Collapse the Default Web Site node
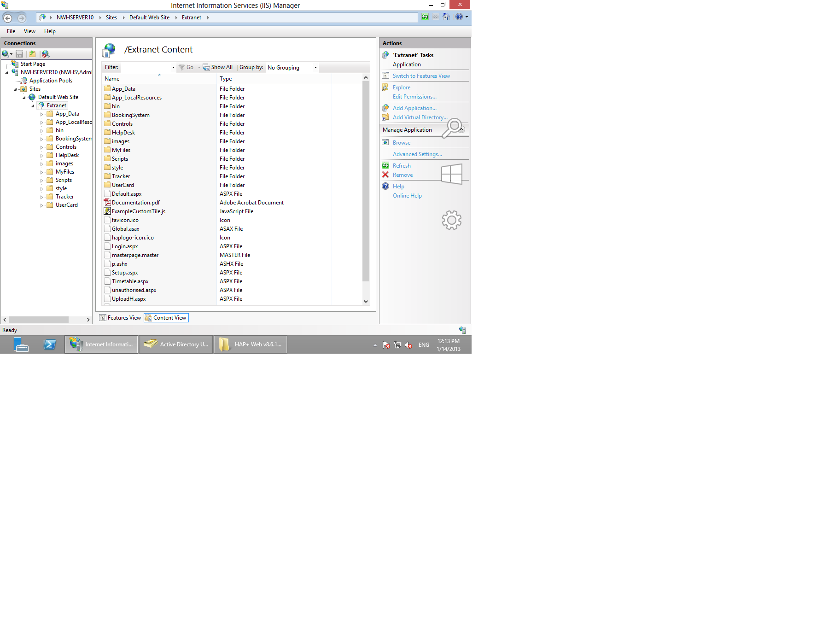This screenshot has height=630, width=840. 23,97
